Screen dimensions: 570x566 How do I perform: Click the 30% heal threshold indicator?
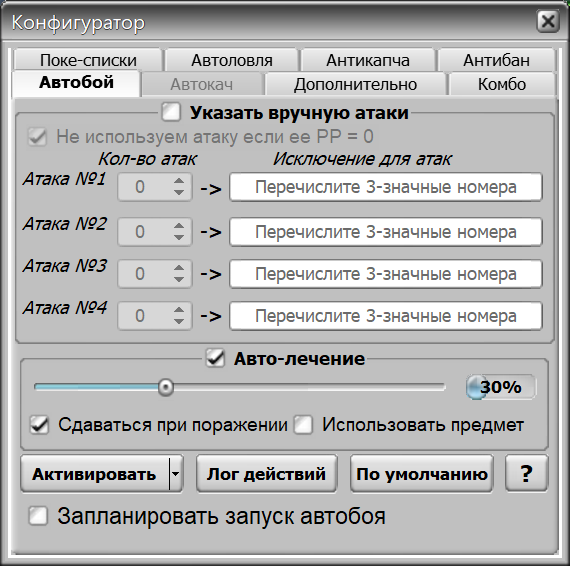[501, 387]
